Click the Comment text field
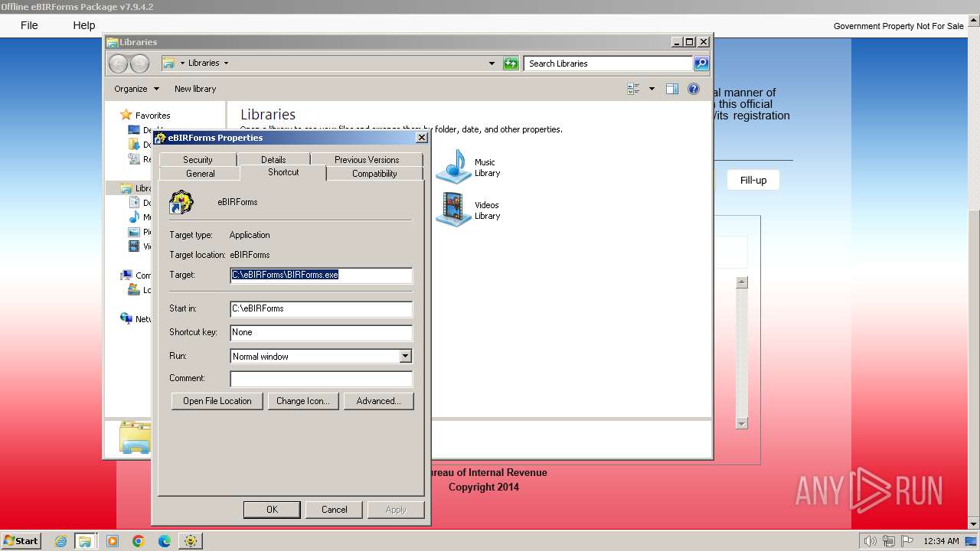The width and height of the screenshot is (980, 551). (x=321, y=379)
